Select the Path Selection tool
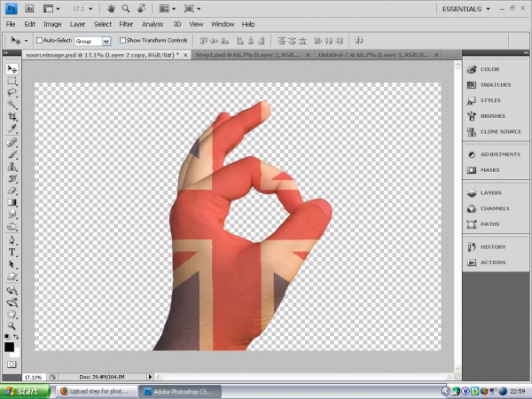Viewport: 532px width, 399px height. coord(12,264)
